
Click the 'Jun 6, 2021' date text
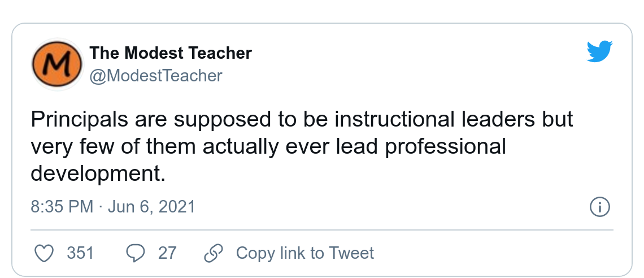(x=151, y=207)
